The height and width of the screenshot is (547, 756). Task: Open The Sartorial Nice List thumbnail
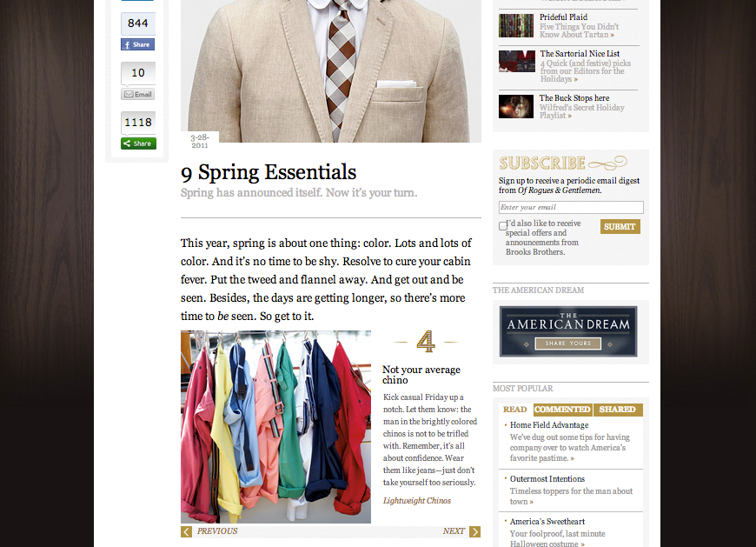517,61
